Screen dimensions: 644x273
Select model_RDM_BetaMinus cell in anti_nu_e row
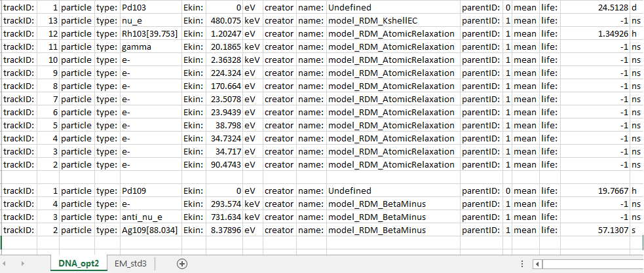pyautogui.click(x=393, y=217)
